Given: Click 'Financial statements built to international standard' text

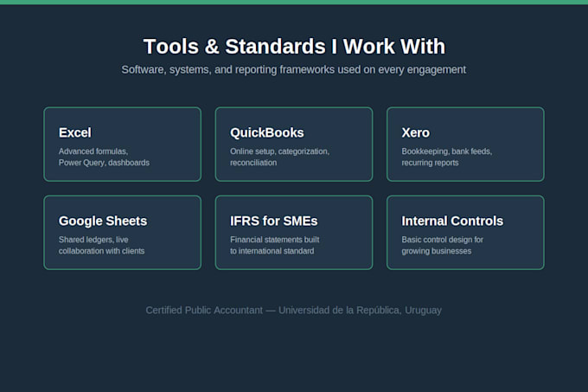Looking at the screenshot, I should [274, 246].
